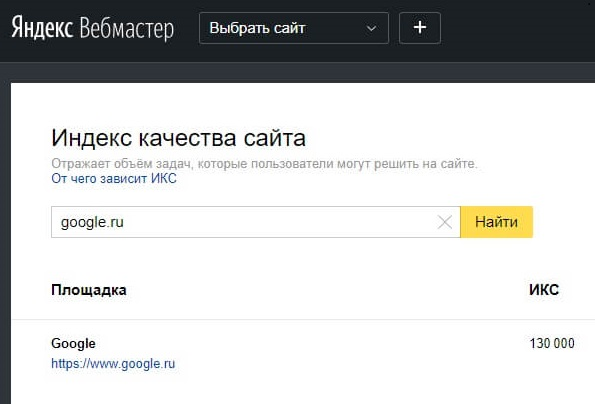
Task: Open the Яндекс logo link
Action: coord(42,28)
